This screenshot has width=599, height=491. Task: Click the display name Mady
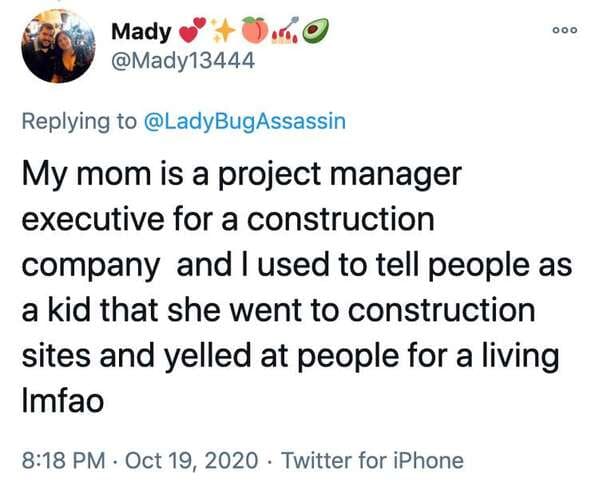click(x=141, y=32)
